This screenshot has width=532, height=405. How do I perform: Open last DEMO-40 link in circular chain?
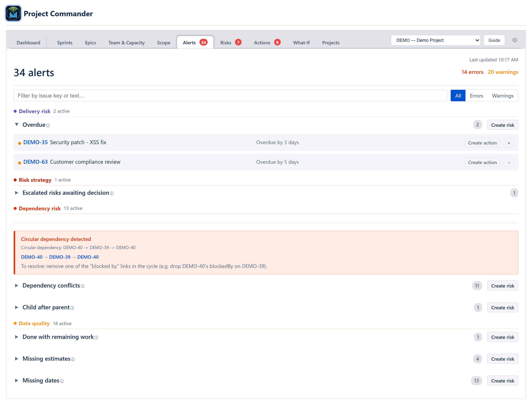click(x=88, y=257)
